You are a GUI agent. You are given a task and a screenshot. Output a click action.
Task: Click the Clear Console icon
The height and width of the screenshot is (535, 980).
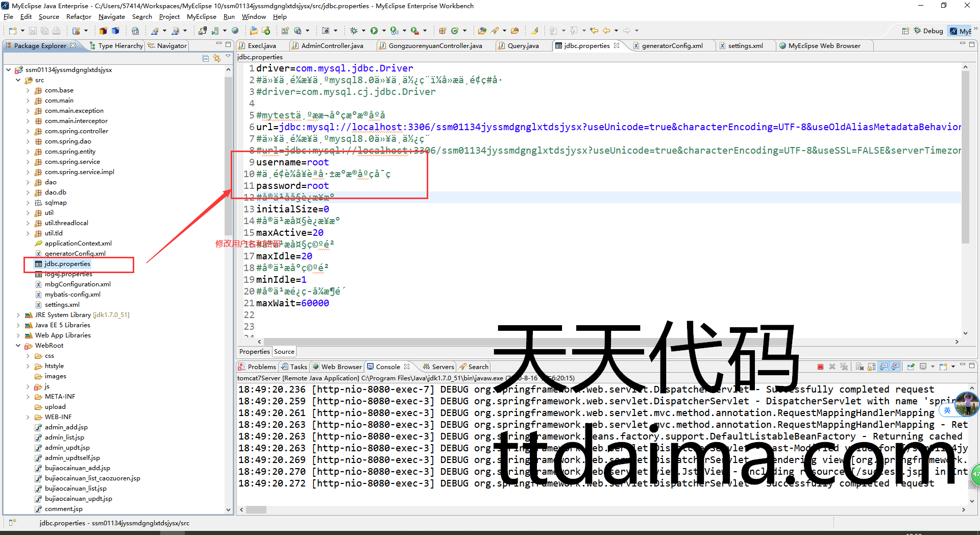point(860,367)
